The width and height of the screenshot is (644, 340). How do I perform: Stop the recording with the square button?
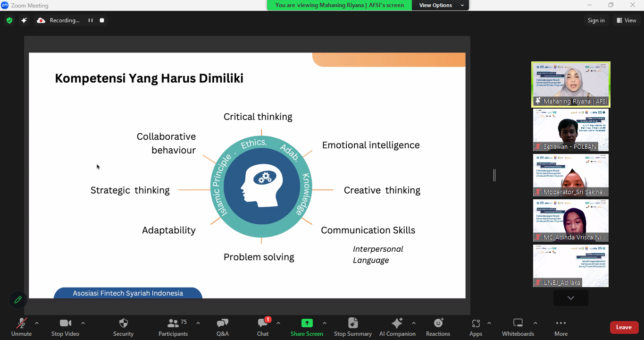[102, 20]
